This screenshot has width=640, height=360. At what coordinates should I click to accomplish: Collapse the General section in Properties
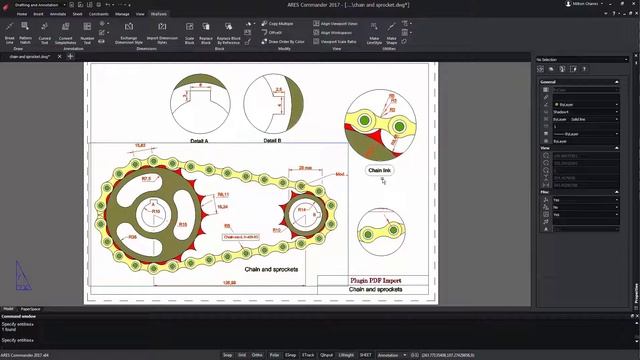pos(616,82)
